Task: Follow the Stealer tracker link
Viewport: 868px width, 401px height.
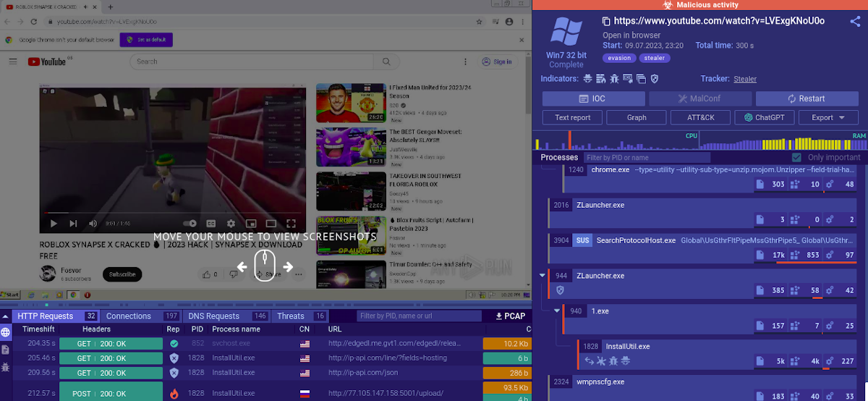Action: (745, 79)
